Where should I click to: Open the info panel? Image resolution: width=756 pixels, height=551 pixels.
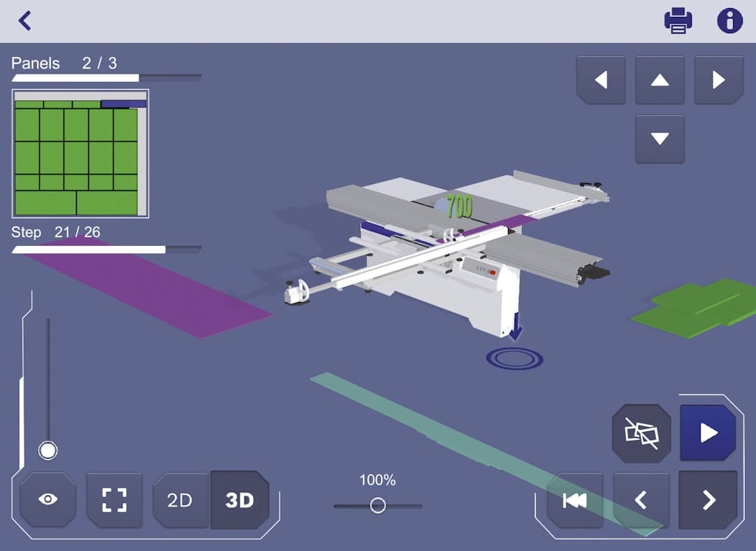point(729,21)
